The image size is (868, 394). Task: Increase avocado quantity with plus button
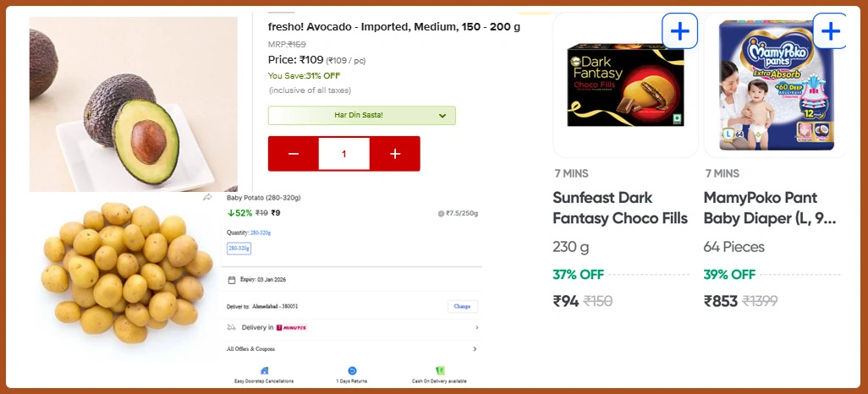pyautogui.click(x=395, y=154)
